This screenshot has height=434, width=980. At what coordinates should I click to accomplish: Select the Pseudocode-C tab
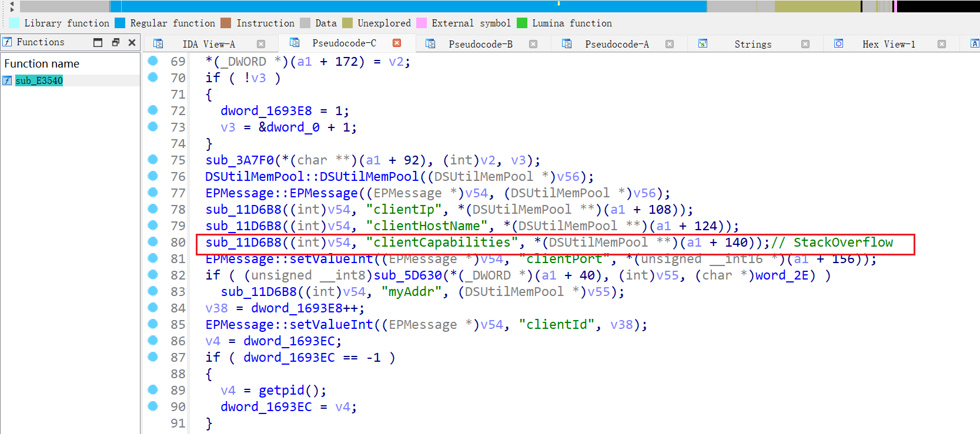tap(344, 43)
